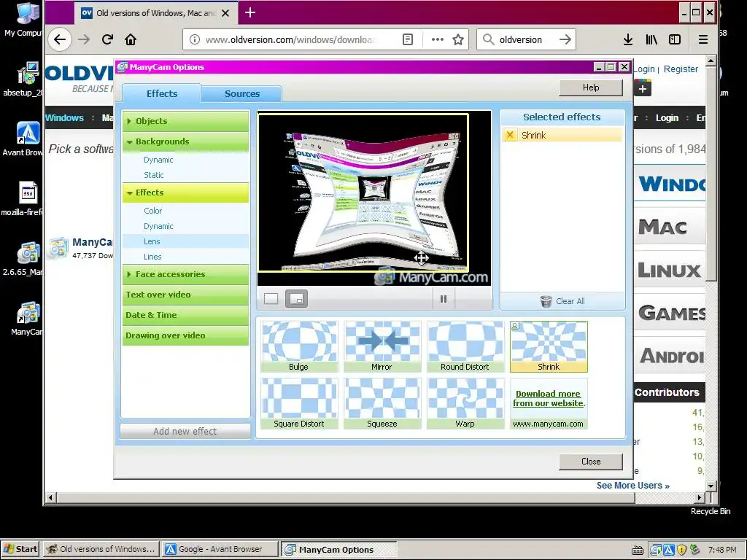Click the oldversion search field

pos(527,39)
